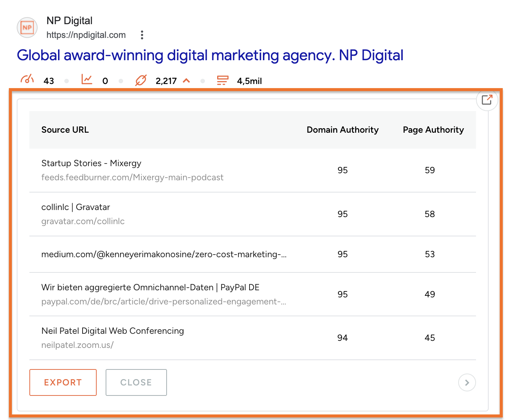The width and height of the screenshot is (508, 420).
Task: Click the NP Digital favicon logo
Action: [x=27, y=28]
